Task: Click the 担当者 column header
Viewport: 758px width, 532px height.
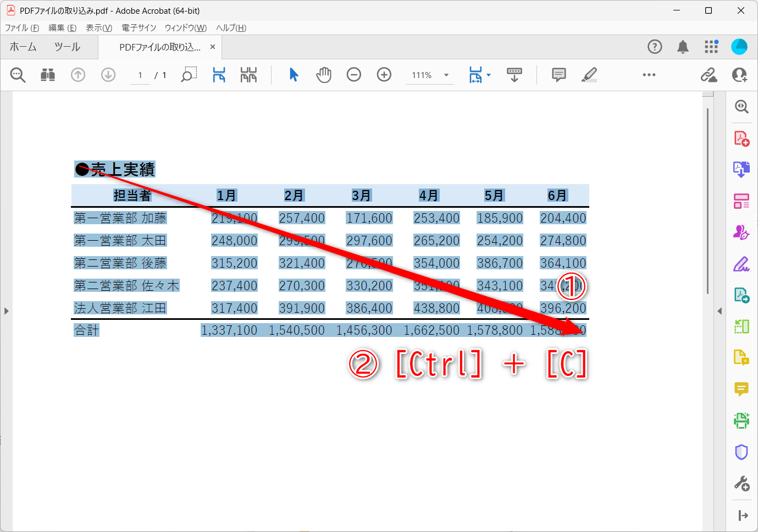Action: point(132,196)
